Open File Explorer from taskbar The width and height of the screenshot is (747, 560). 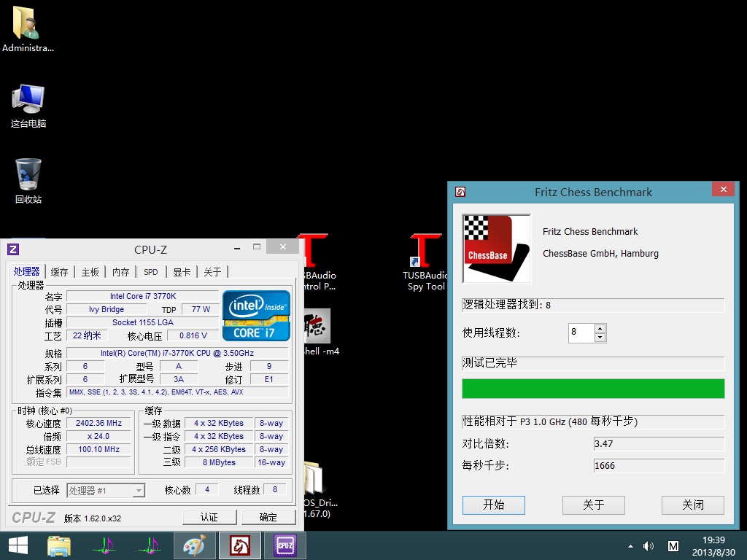click(x=59, y=545)
